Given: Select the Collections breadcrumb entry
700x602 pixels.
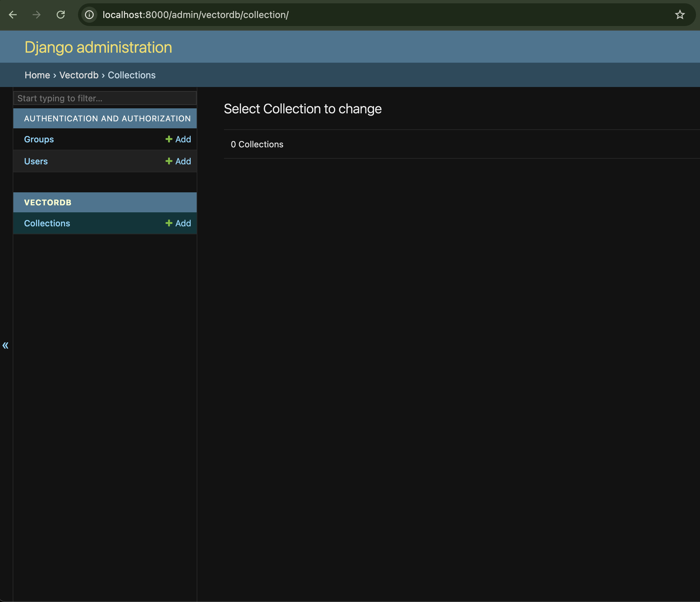Looking at the screenshot, I should [x=131, y=75].
